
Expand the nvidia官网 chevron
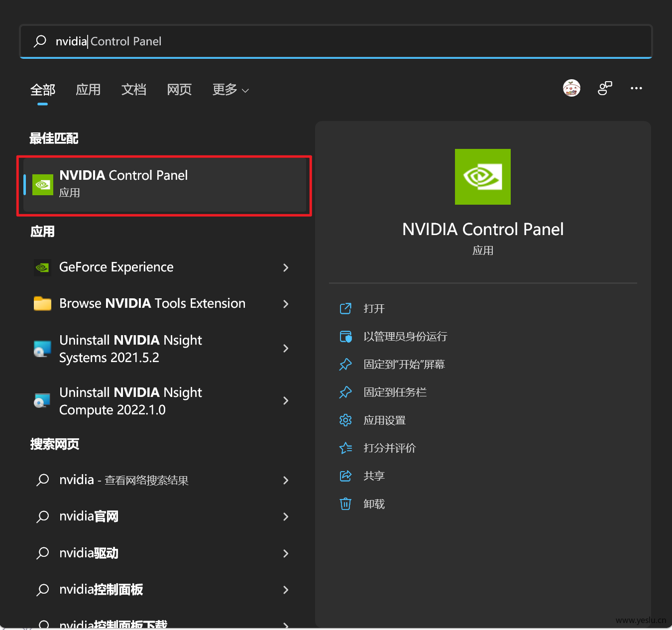point(286,517)
